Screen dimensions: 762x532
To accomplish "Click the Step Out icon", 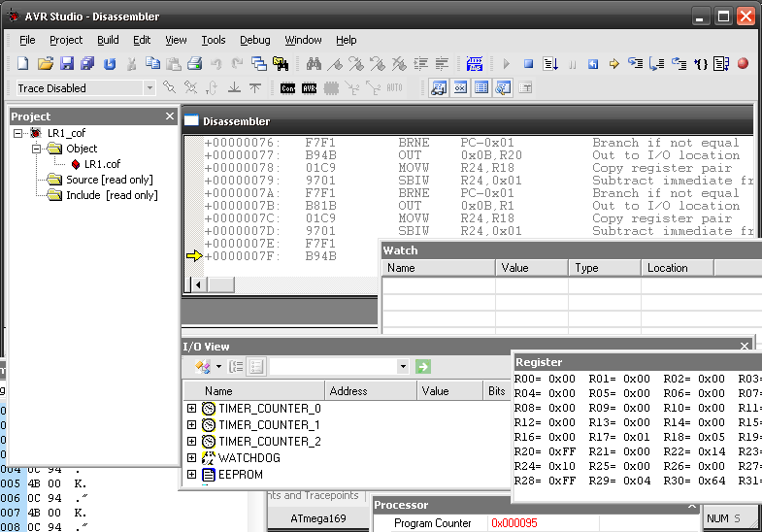I will click(679, 64).
